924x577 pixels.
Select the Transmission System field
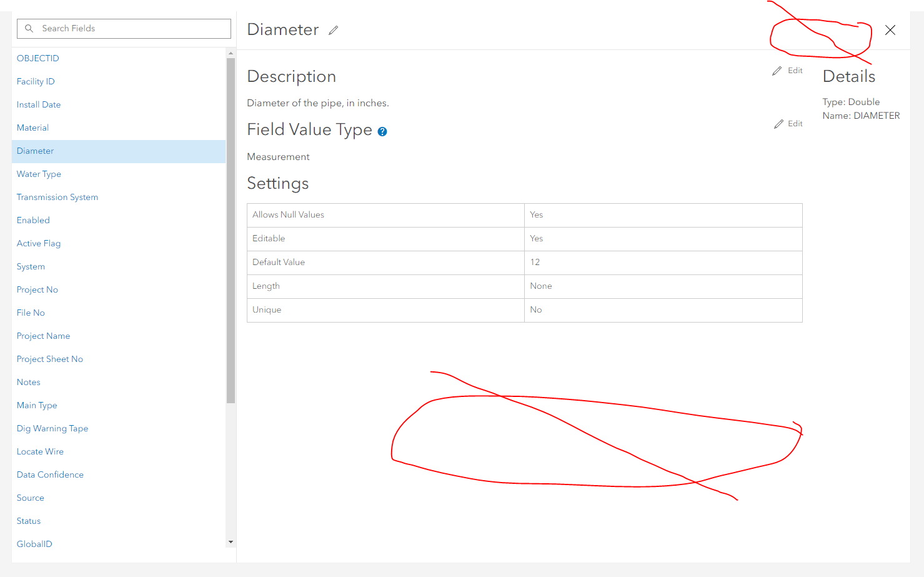tap(57, 197)
